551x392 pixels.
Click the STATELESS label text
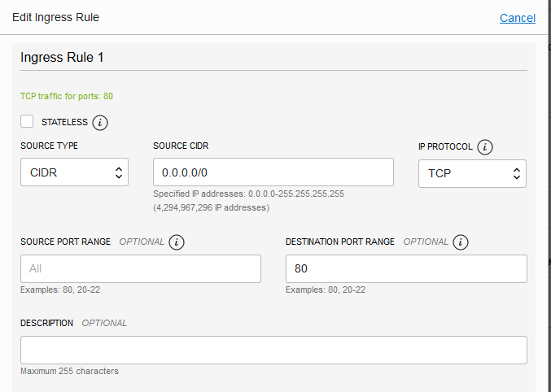[x=63, y=122]
